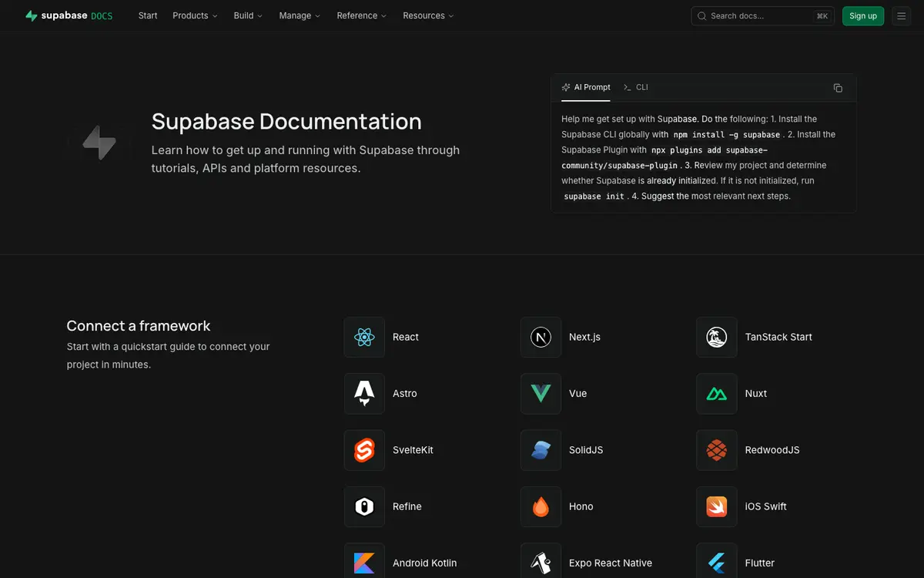Open the Expo React Native link
The height and width of the screenshot is (578, 924).
click(611, 563)
